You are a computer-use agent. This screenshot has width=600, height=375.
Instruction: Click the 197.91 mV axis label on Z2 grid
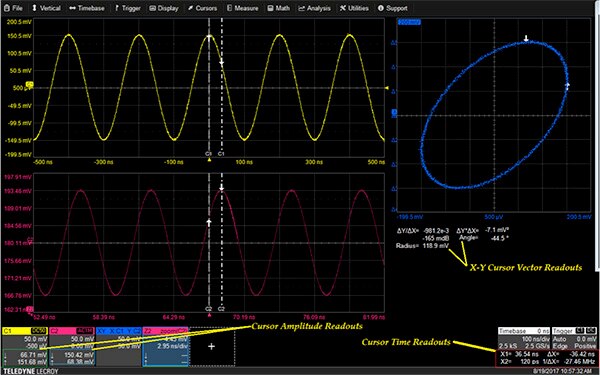tap(18, 177)
